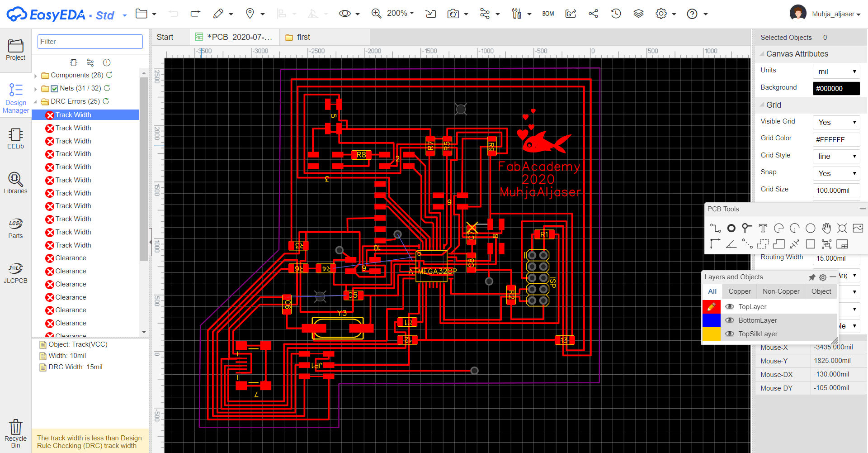Expand the Components (28) tree node
Image resolution: width=868 pixels, height=453 pixels.
pos(36,76)
